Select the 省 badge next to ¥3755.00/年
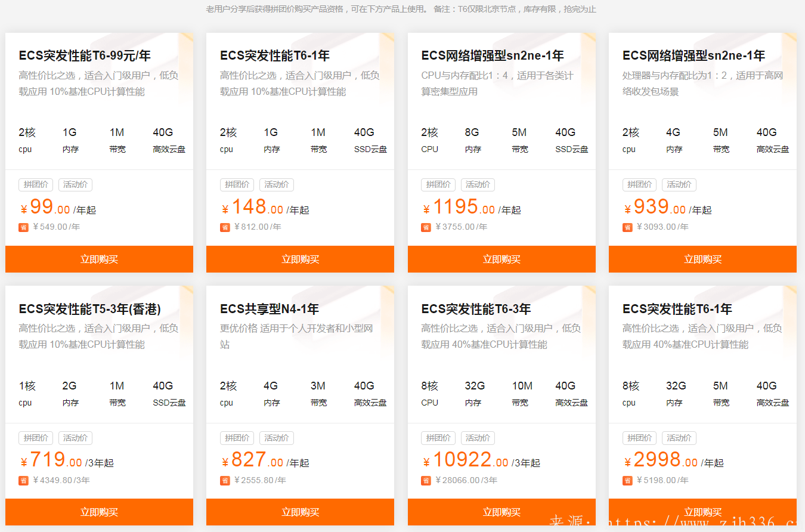 click(426, 227)
